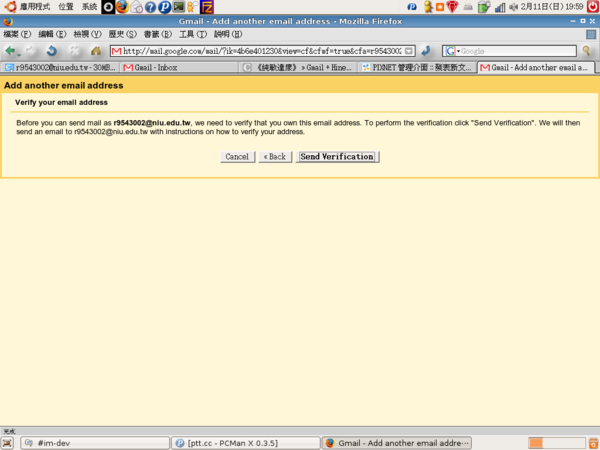The height and width of the screenshot is (450, 600).
Task: Click the « Back button
Action: coord(275,157)
